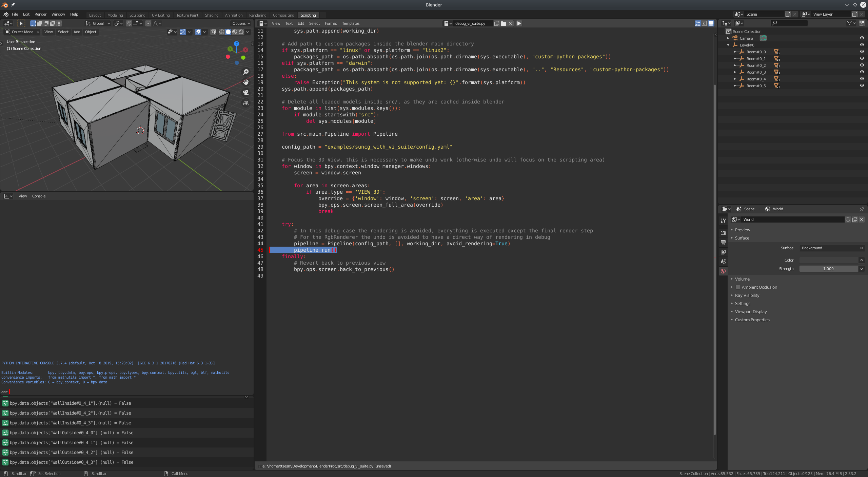Toggle the Ambient Occlusion checkbox
Screen dimensions: 868x477
pyautogui.click(x=738, y=287)
